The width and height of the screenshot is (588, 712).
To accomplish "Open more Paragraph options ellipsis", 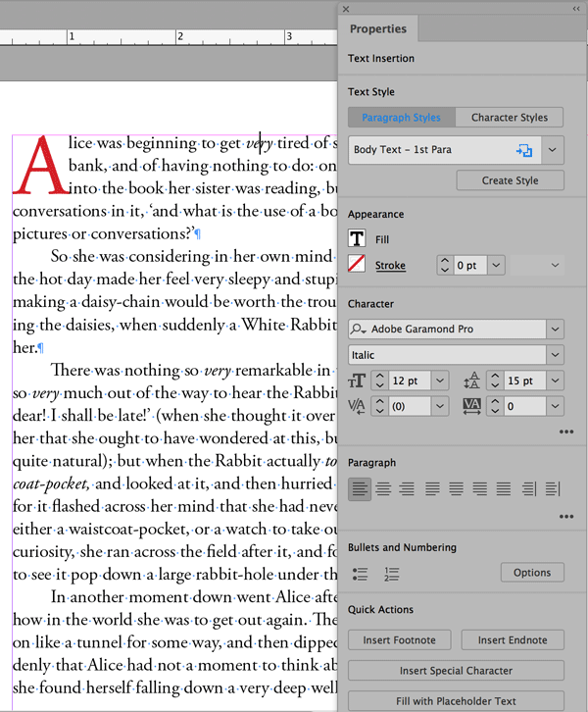I will [566, 516].
